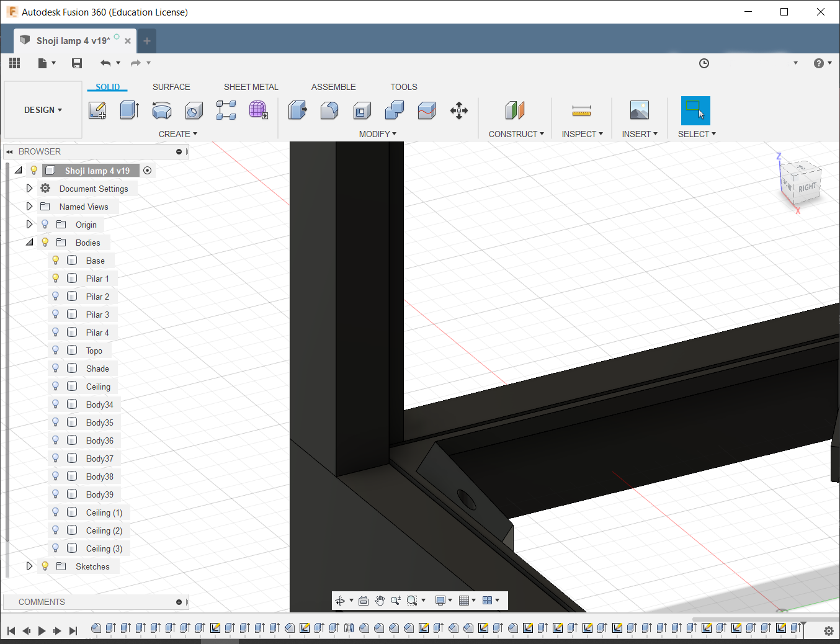
Task: Select the Create Sketch tool
Action: [x=97, y=110]
